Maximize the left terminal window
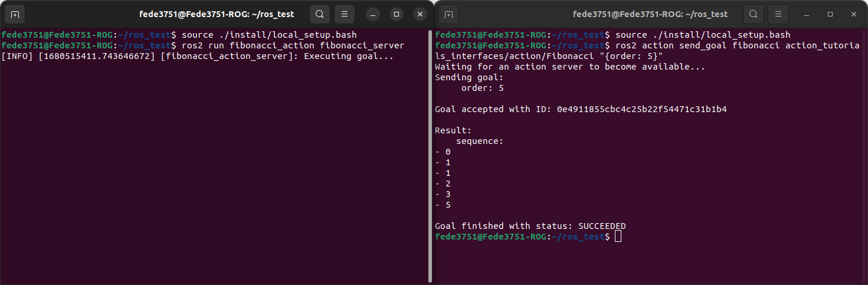The width and height of the screenshot is (868, 285). (x=397, y=14)
